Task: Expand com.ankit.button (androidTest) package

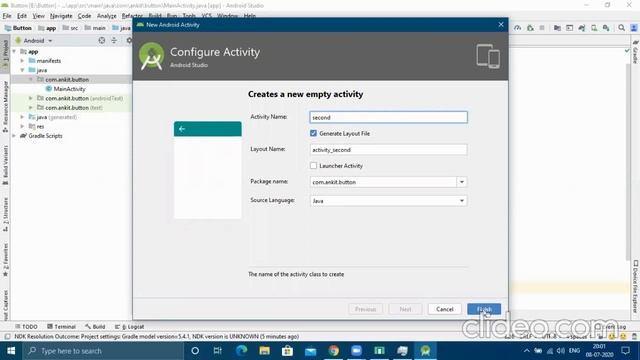Action: click(x=31, y=98)
